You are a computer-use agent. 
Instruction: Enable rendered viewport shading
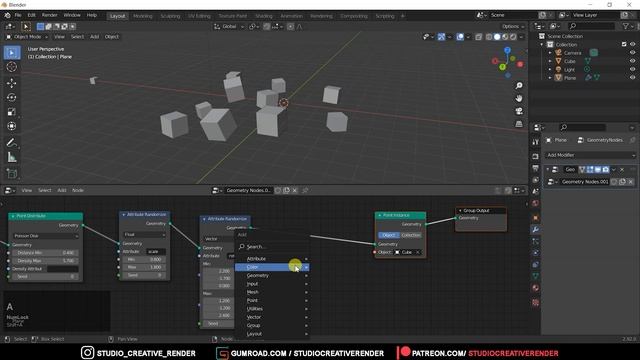click(x=513, y=37)
